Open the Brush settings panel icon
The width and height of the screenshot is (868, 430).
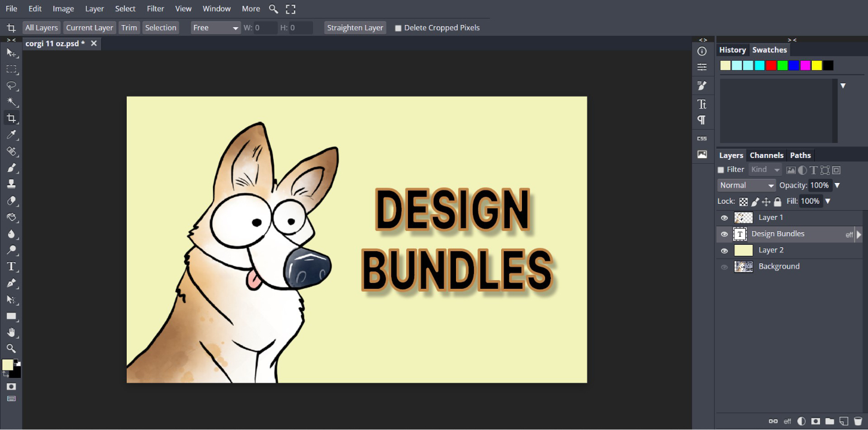[x=702, y=86]
